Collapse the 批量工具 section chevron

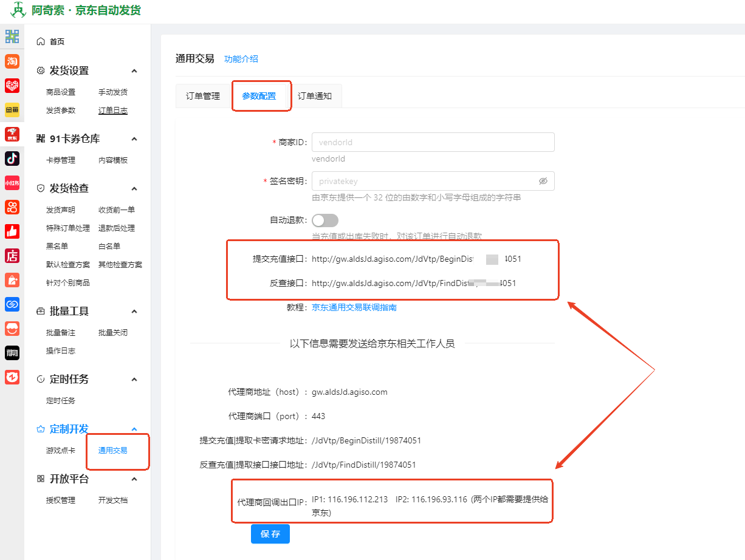point(134,311)
